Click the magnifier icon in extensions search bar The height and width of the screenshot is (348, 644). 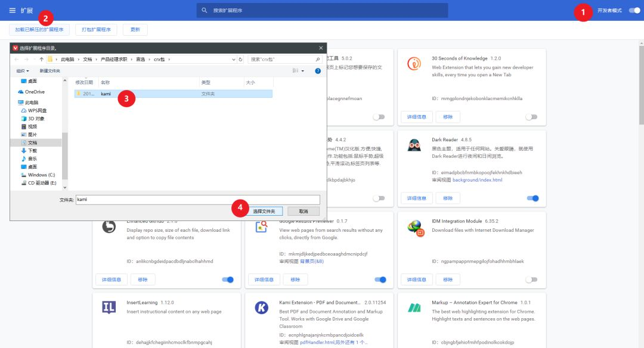[x=204, y=10]
